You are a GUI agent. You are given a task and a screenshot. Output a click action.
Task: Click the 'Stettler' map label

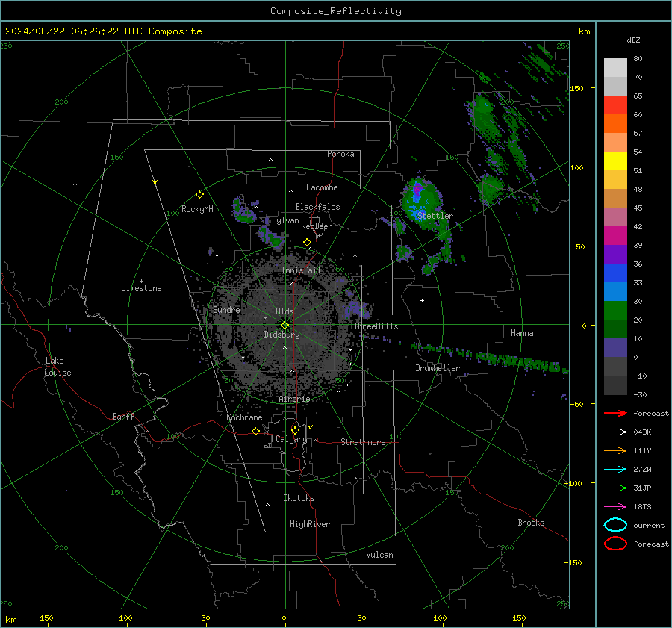pos(435,216)
